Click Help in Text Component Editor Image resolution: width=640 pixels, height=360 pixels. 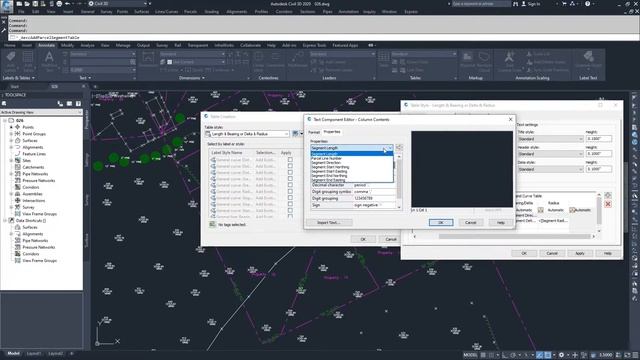click(501, 222)
